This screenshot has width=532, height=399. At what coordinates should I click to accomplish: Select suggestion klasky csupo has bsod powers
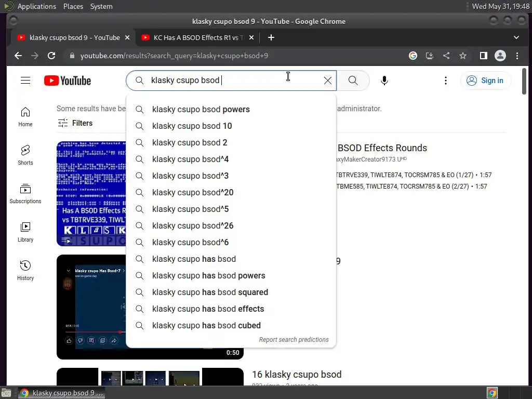[x=231, y=275]
